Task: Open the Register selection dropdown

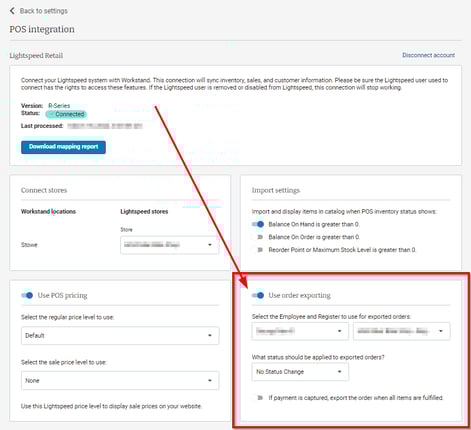Action: tap(402, 331)
